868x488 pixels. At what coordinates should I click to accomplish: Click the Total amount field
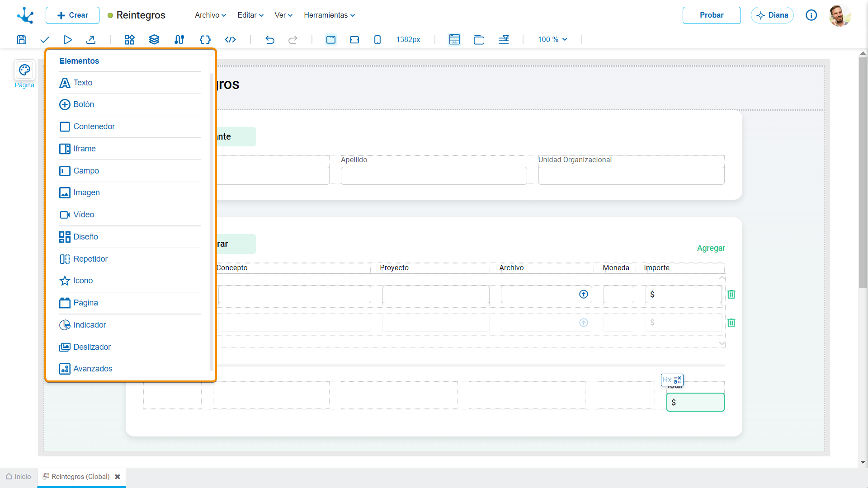pos(695,403)
